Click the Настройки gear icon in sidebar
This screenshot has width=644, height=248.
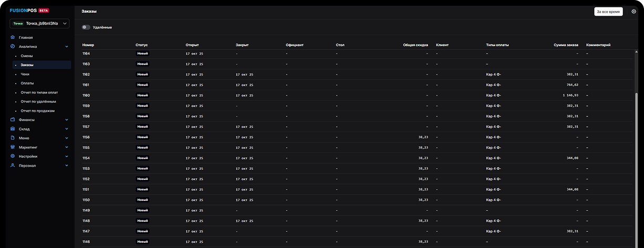(x=13, y=156)
